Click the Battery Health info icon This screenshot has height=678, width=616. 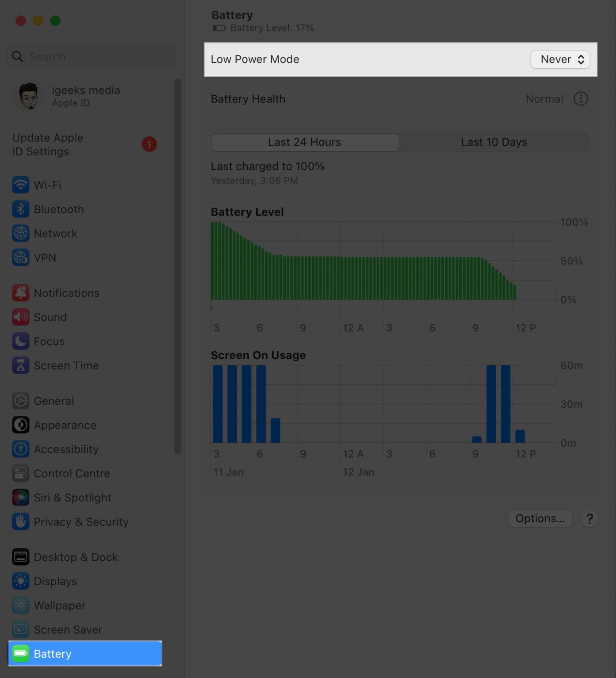tap(580, 99)
